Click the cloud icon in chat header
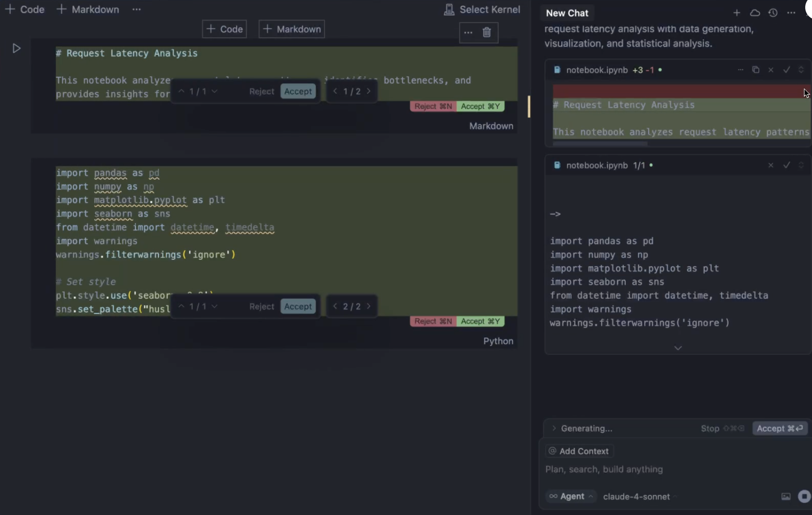The image size is (812, 515). click(755, 13)
